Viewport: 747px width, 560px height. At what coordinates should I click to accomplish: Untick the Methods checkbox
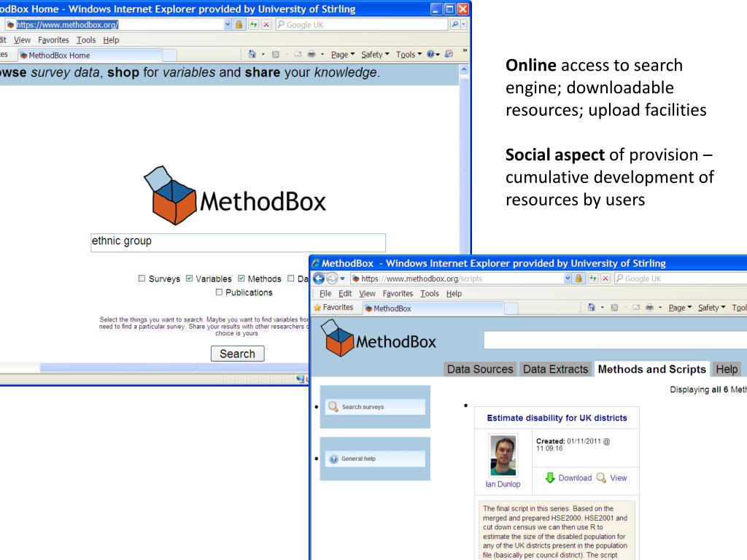tap(241, 278)
